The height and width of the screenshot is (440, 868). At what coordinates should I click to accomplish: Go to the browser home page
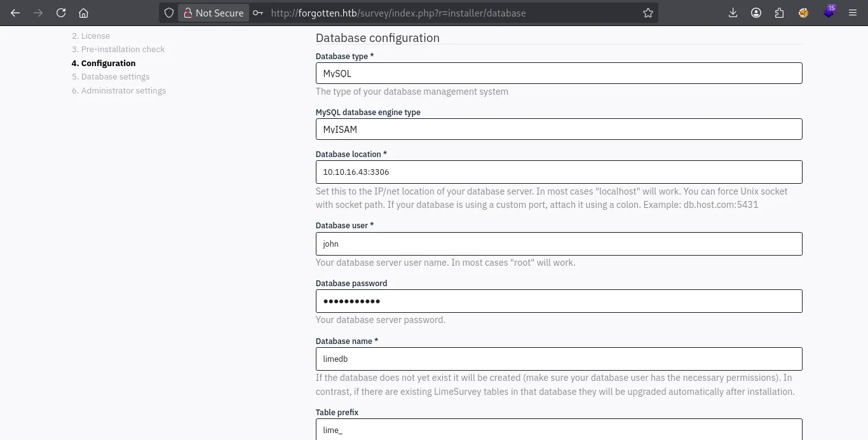(83, 13)
